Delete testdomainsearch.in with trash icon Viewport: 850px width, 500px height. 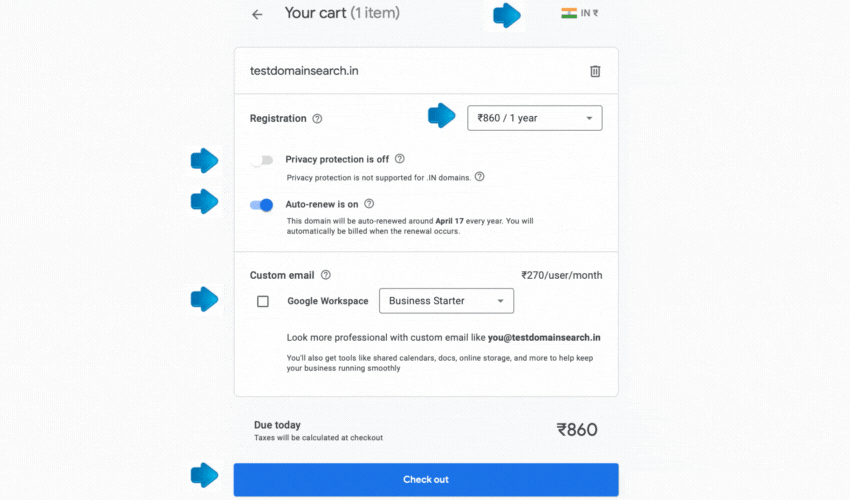[x=595, y=71]
